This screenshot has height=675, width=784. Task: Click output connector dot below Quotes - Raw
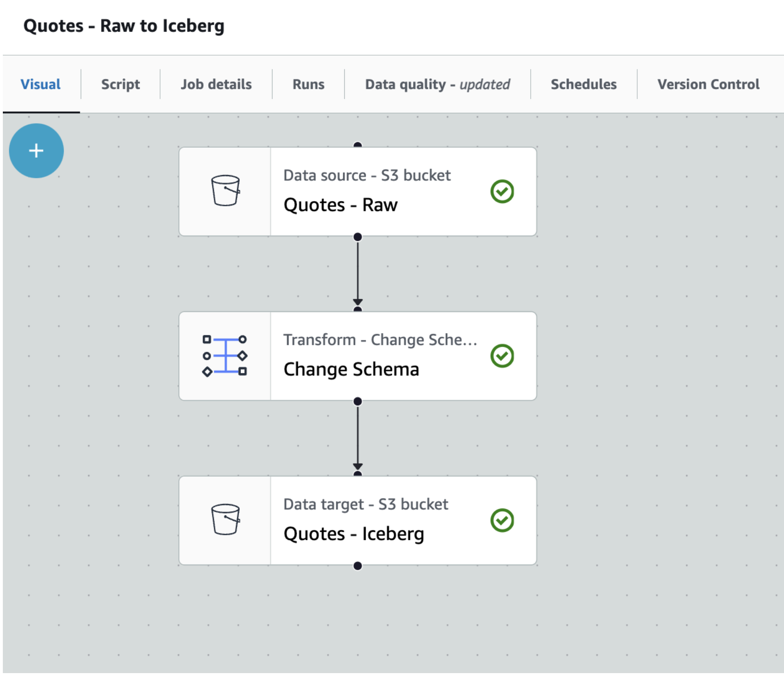358,237
